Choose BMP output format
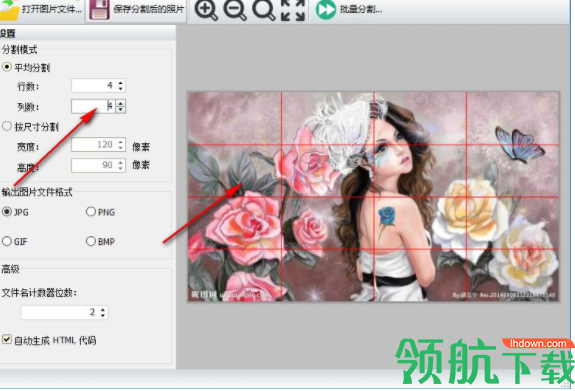 coord(91,241)
